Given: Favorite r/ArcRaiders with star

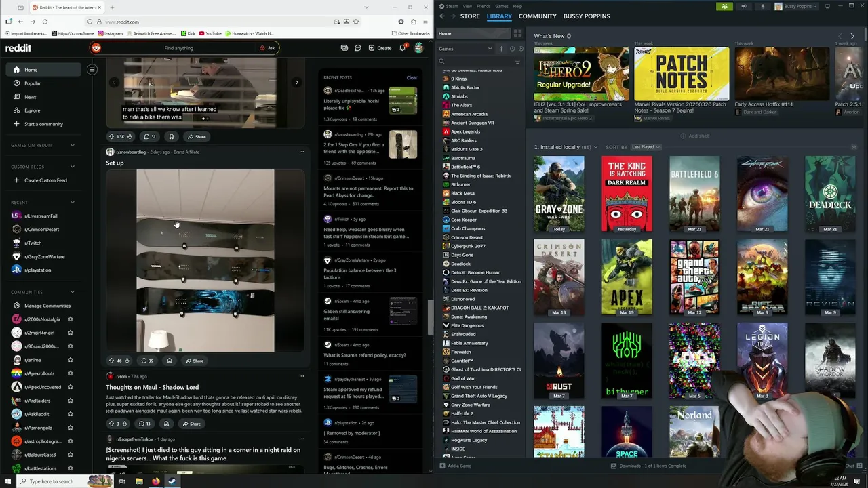Looking at the screenshot, I should click(71, 401).
